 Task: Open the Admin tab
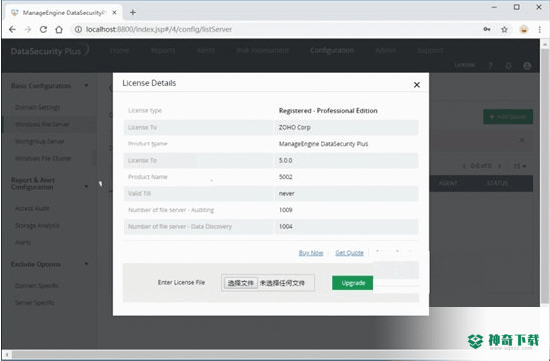tap(385, 51)
